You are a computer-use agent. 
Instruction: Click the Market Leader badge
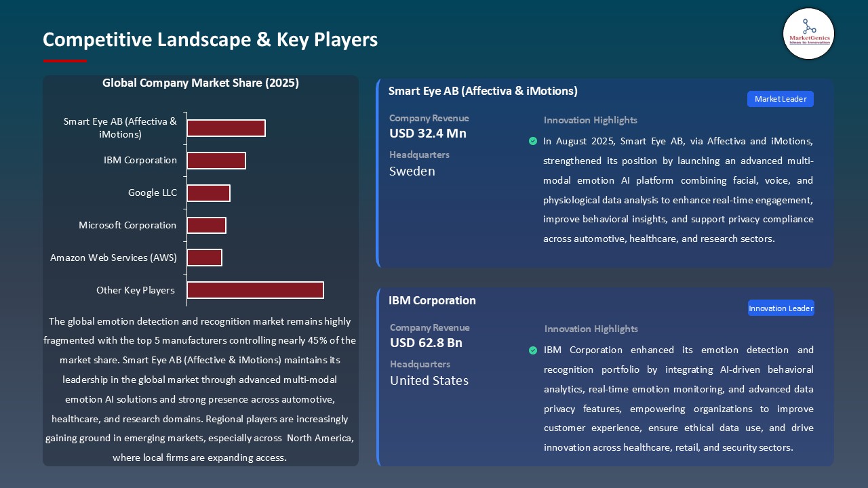(x=780, y=99)
